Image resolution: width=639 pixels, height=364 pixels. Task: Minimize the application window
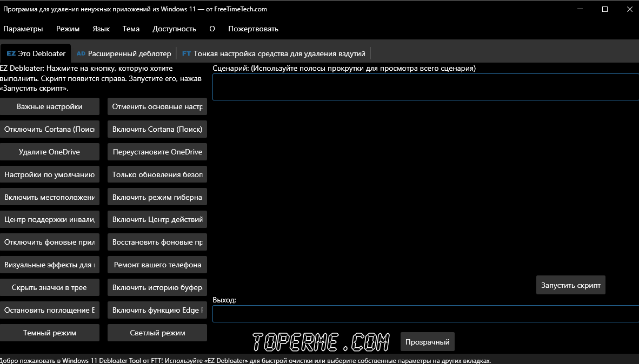580,9
